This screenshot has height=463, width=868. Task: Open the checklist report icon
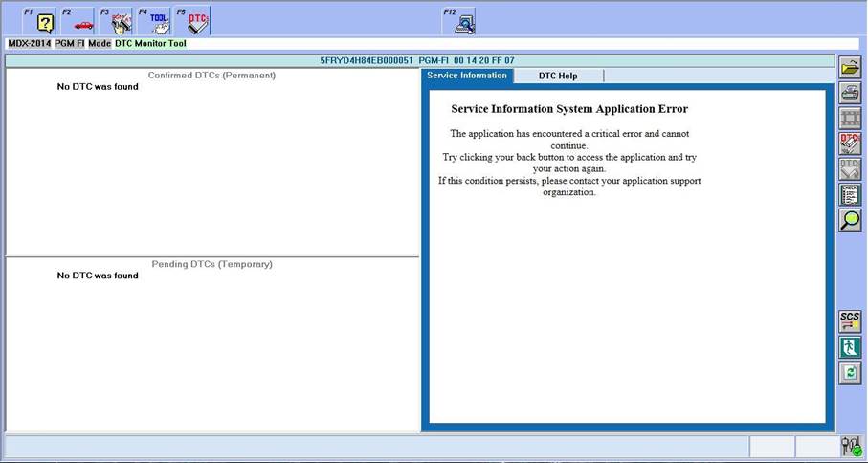point(850,195)
